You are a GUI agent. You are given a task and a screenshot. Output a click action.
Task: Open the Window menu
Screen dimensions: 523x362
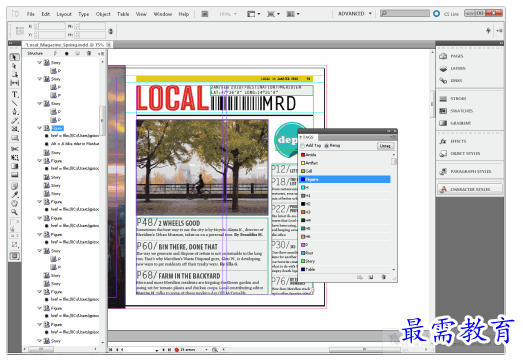(x=162, y=14)
